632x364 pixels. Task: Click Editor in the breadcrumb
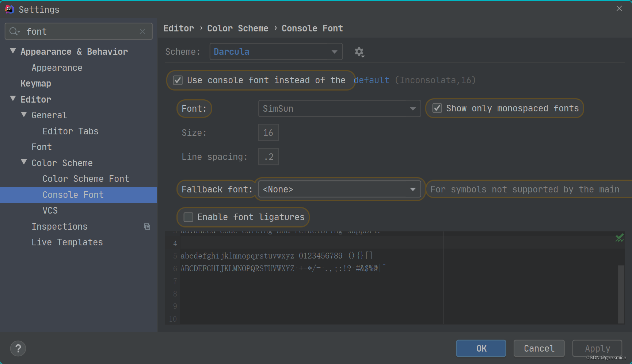[x=179, y=28]
